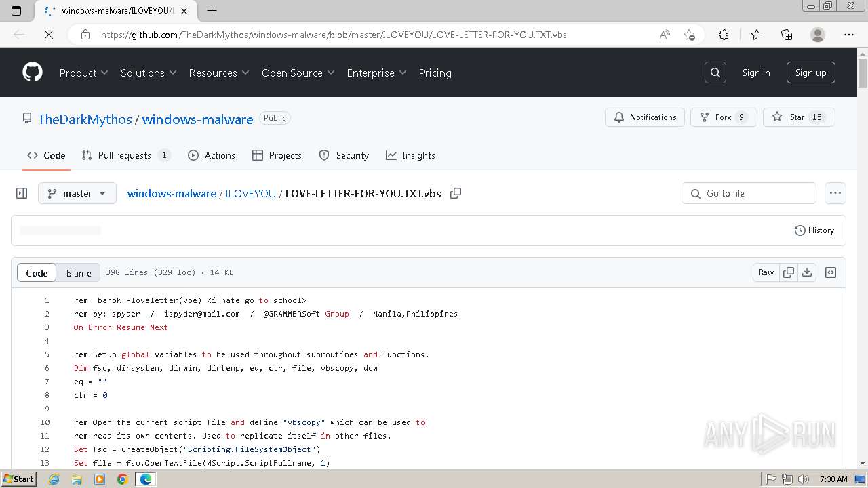Open the Projects tab
Screen dimensions: 868x488
pyautogui.click(x=277, y=155)
